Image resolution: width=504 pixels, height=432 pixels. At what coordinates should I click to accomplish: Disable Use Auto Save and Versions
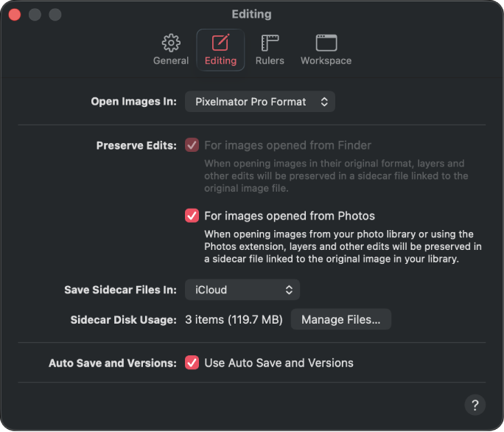point(192,363)
